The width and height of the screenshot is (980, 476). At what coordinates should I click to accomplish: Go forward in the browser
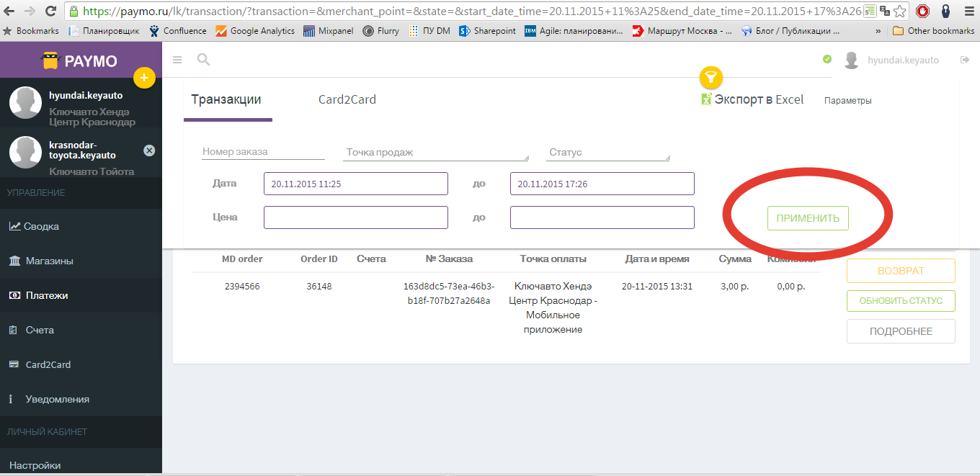point(30,11)
